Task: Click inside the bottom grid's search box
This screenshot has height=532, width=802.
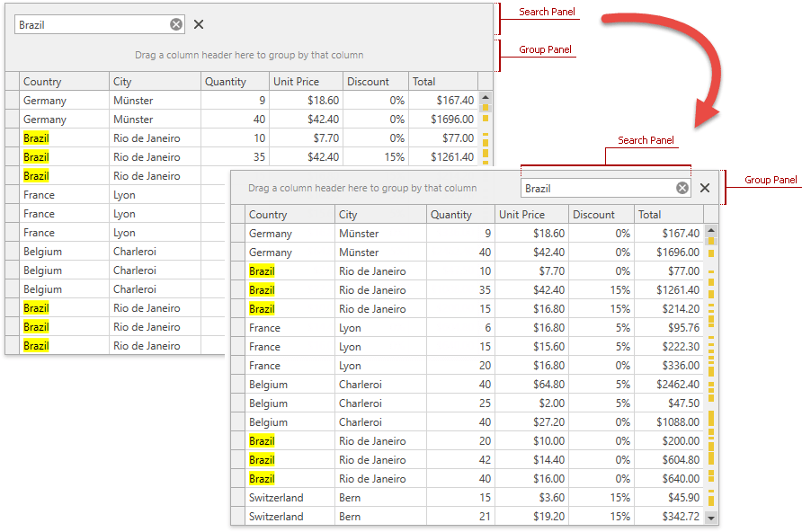Action: tap(593, 188)
